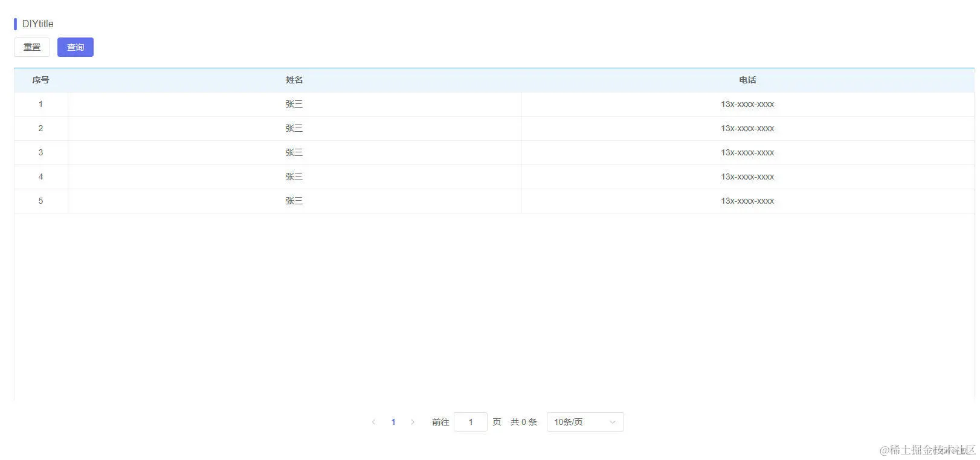Click phone 13x-xxxx-xxxx in row 3
The height and width of the screenshot is (460, 980).
[x=747, y=152]
